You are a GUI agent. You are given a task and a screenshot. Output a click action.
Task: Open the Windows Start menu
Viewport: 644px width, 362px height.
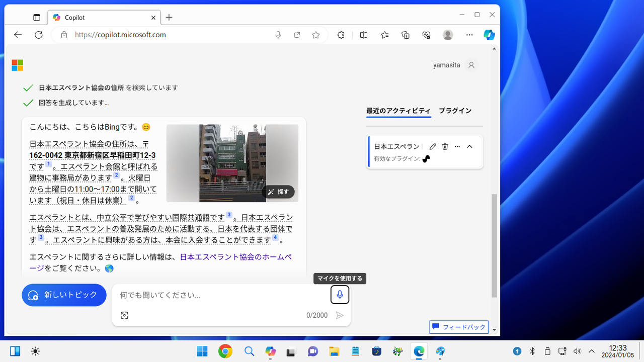click(202, 351)
